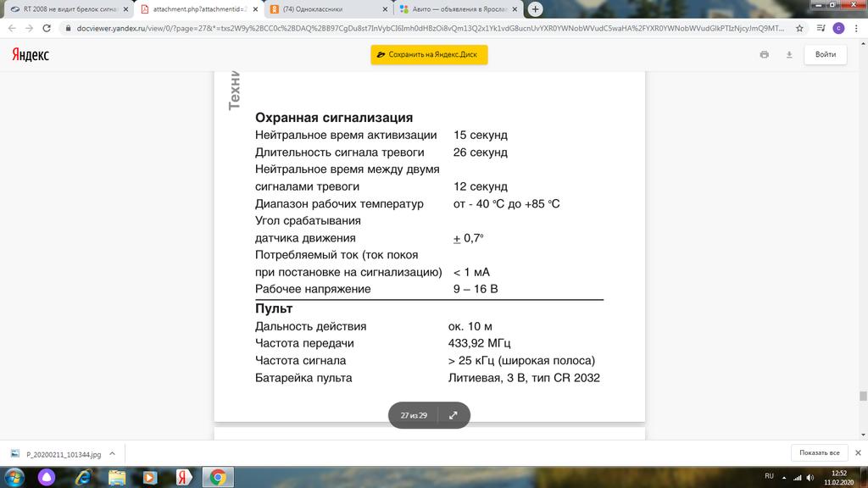868x488 pixels.
Task: Click Сохранить на Яндекс.Диск button
Action: [429, 55]
